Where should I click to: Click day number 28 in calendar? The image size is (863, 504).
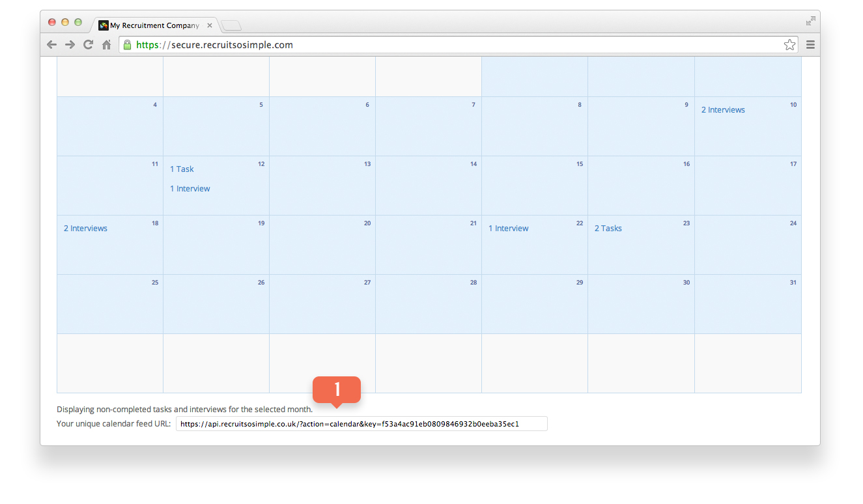coord(474,283)
